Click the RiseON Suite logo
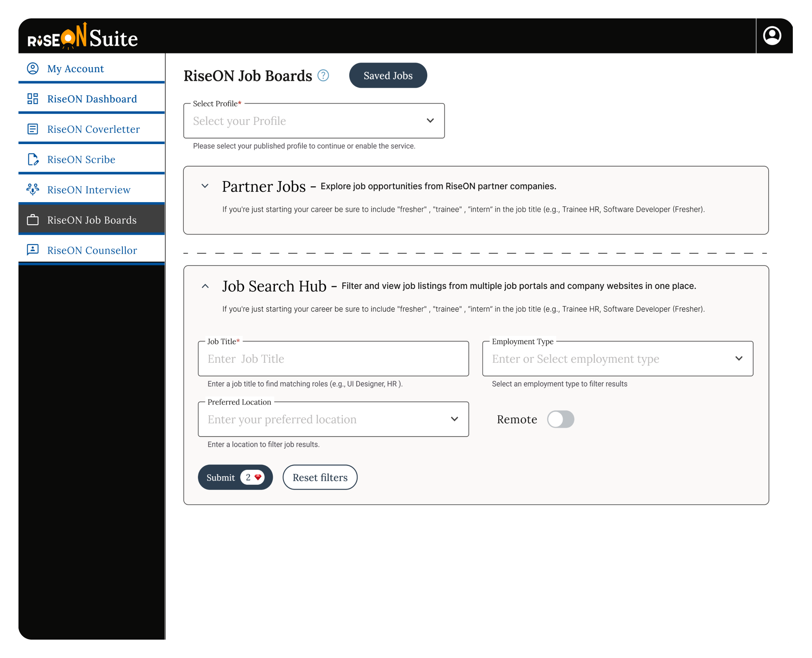 [81, 38]
